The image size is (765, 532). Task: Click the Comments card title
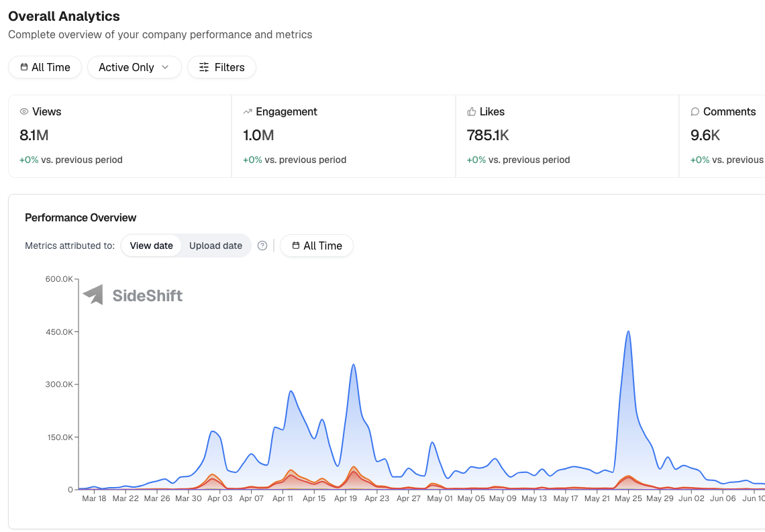tap(729, 111)
